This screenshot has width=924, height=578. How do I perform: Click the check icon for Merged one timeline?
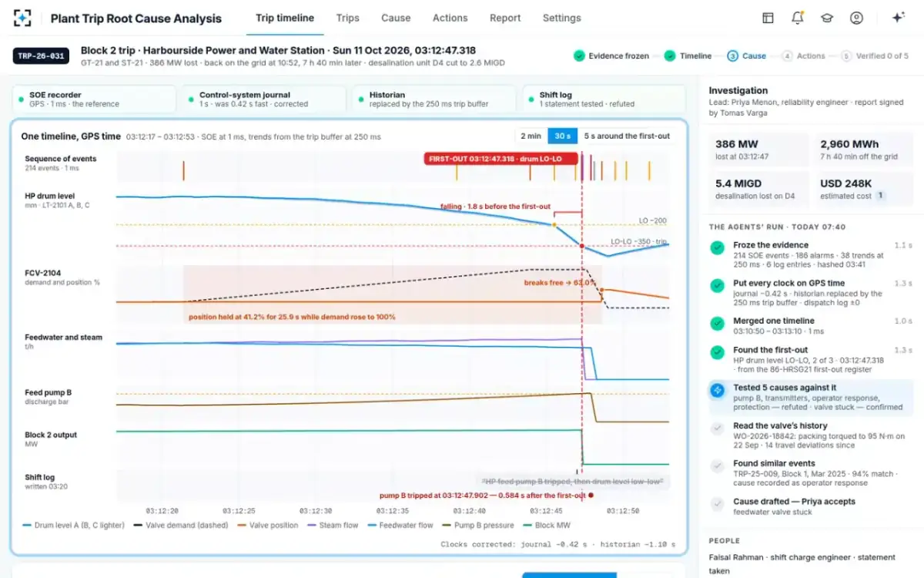pyautogui.click(x=718, y=324)
